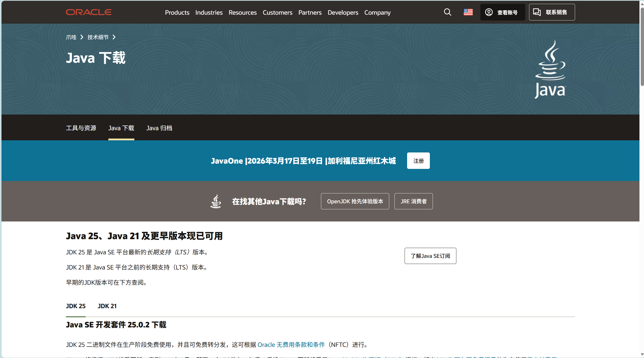
Task: Click the US flag country selector
Action: [468, 12]
